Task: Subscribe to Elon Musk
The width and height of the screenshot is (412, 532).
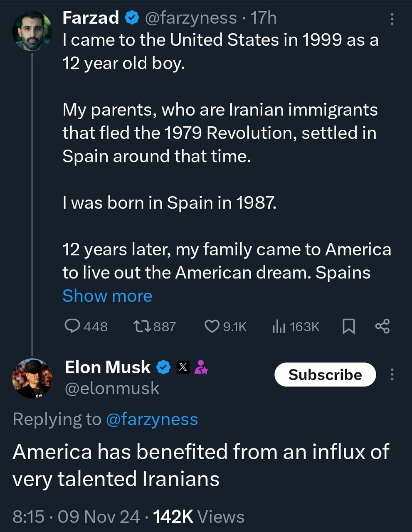Action: 325,374
